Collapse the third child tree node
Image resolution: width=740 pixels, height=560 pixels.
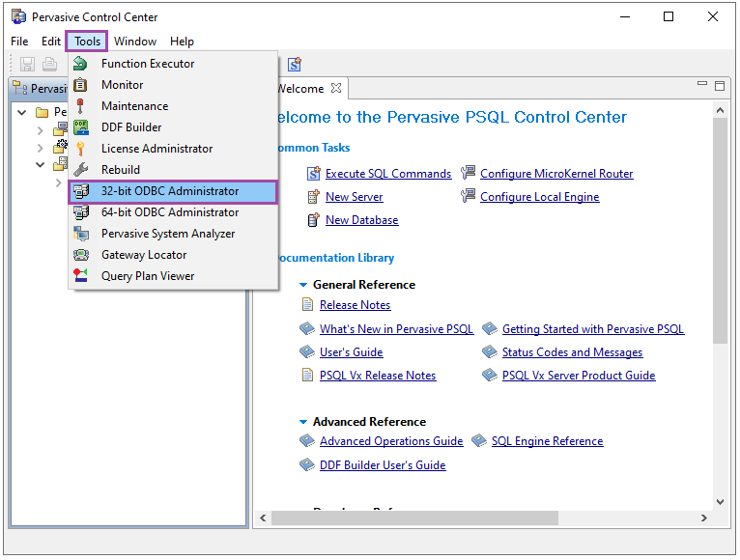click(x=41, y=165)
